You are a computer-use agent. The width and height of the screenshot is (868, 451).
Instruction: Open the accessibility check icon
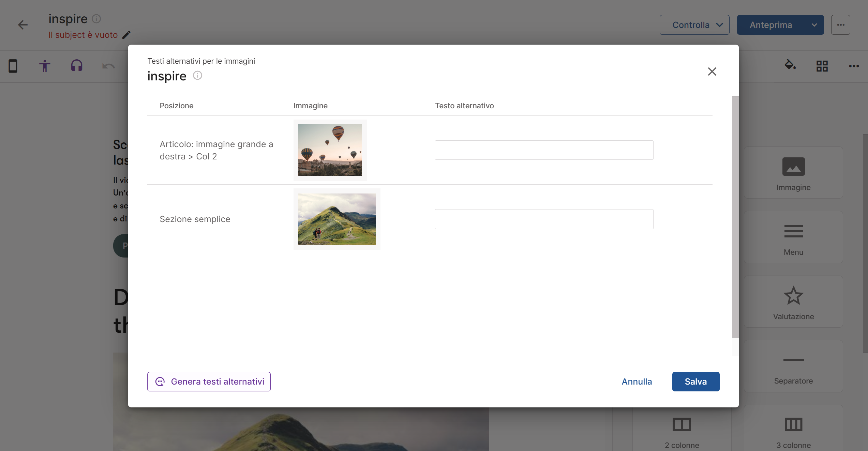[45, 66]
